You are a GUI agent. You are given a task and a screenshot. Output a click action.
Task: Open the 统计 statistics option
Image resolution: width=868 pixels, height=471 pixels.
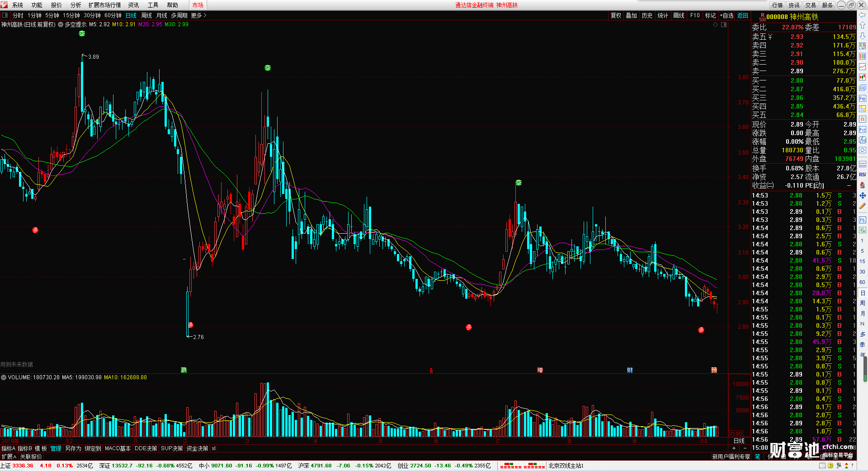click(663, 15)
